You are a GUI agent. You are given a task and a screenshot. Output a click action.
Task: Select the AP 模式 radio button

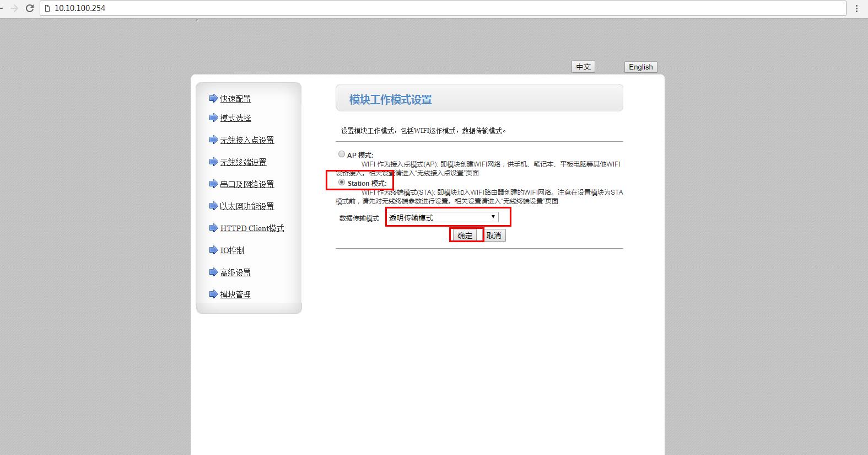pos(342,154)
